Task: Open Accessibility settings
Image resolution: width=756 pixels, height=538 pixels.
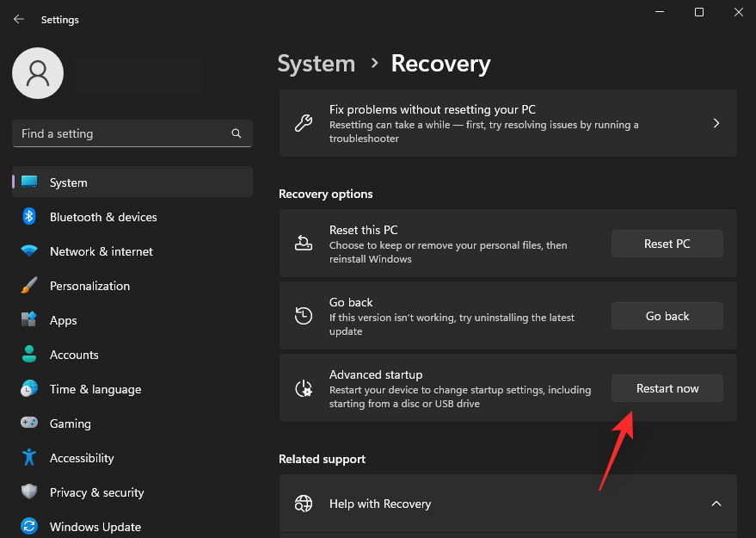Action: pos(82,458)
